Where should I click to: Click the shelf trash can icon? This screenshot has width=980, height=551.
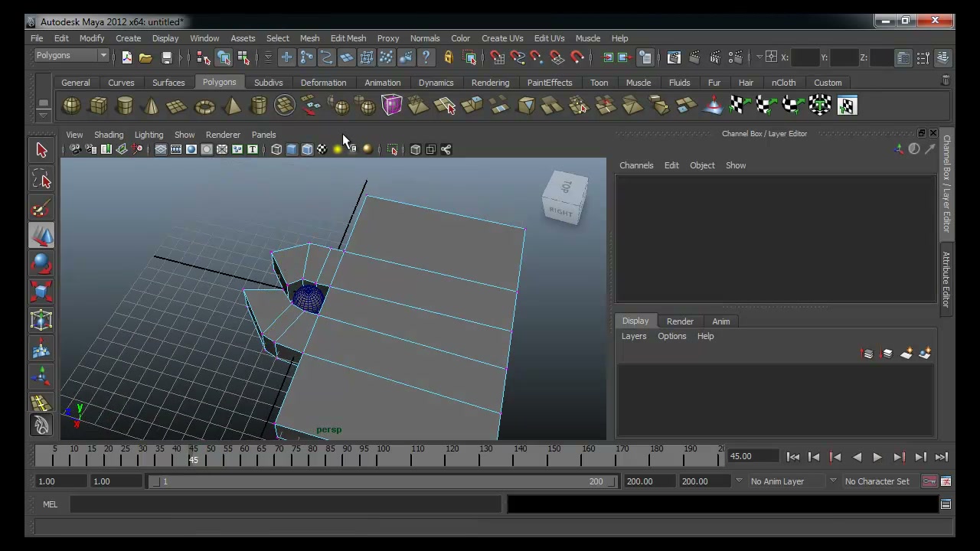tap(946, 80)
